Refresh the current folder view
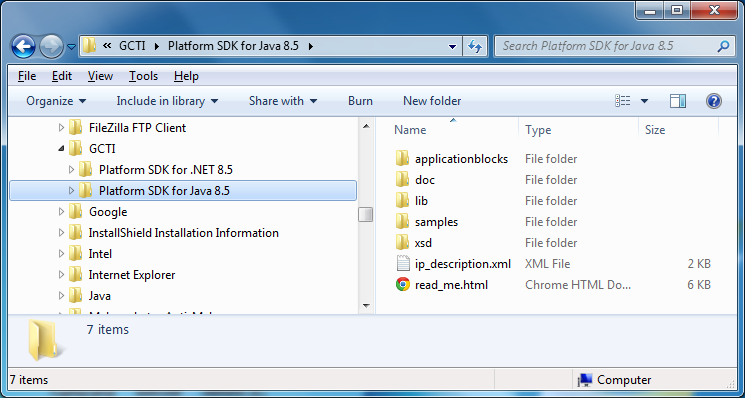Image resolution: width=745 pixels, height=398 pixels. [x=475, y=47]
